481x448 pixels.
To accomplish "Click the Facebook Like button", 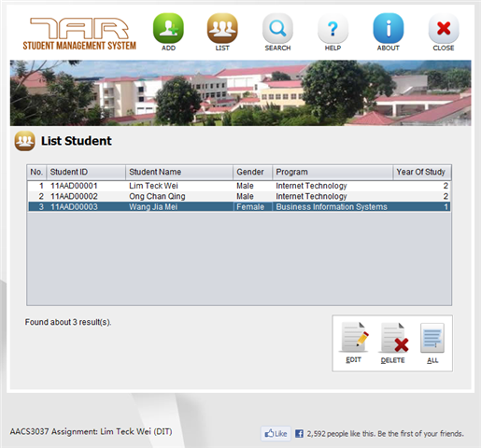I will tap(276, 433).
